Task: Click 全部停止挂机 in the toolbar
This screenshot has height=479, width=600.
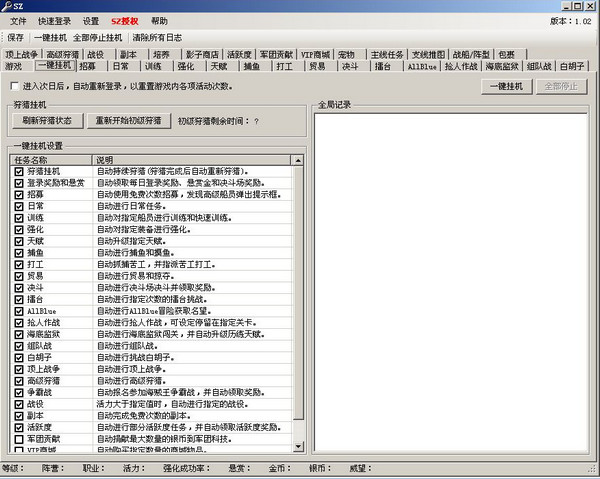Action: (x=98, y=37)
